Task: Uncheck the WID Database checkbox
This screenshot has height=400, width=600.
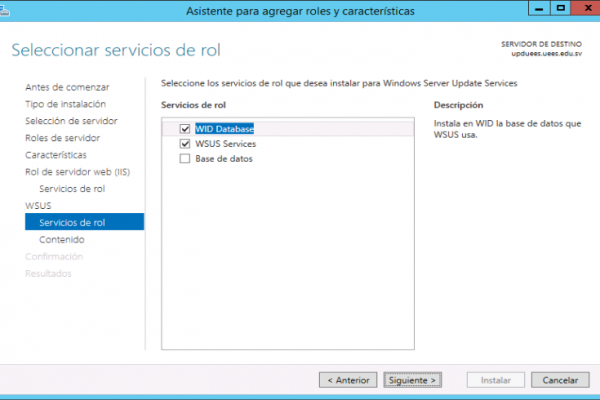Action: tap(185, 129)
